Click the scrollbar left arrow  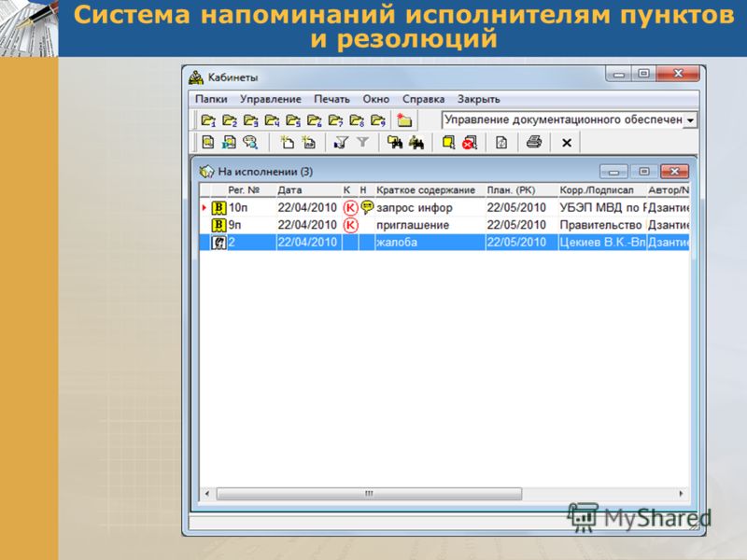pos(206,494)
